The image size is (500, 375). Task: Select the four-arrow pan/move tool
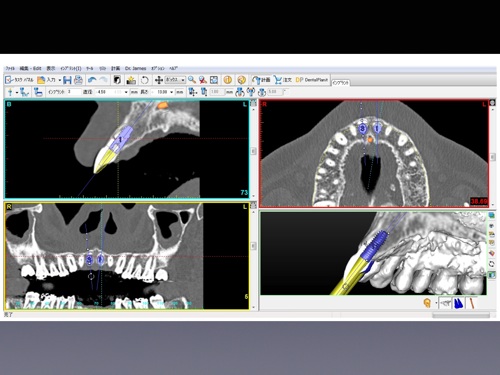(x=159, y=80)
